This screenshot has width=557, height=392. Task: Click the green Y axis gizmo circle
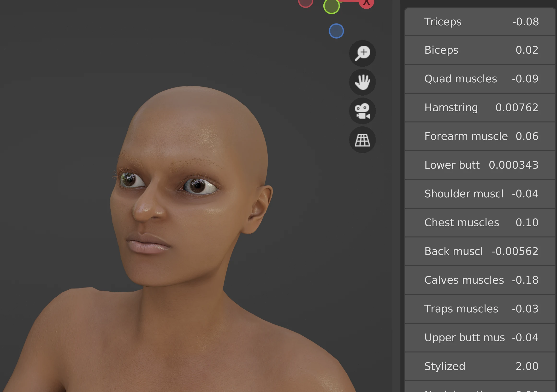pos(331,6)
